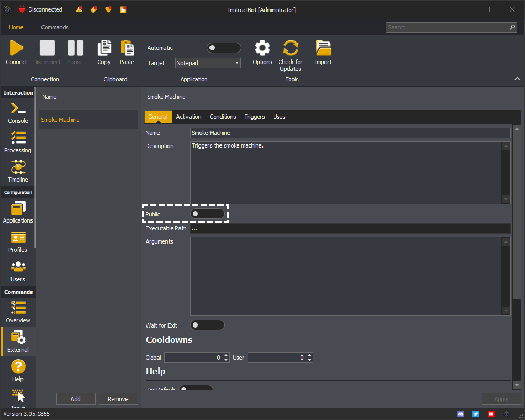Switch to the Conditions tab
Screen dimensions: 525x420
(223, 117)
